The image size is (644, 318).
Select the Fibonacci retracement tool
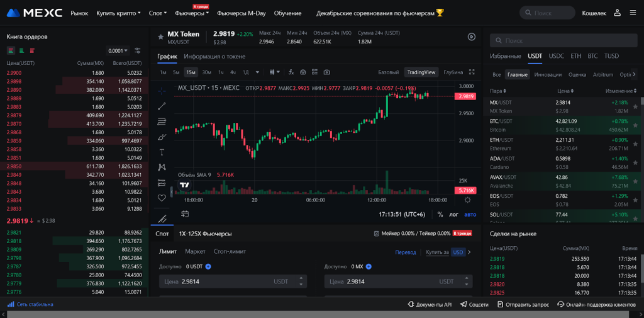point(162,122)
